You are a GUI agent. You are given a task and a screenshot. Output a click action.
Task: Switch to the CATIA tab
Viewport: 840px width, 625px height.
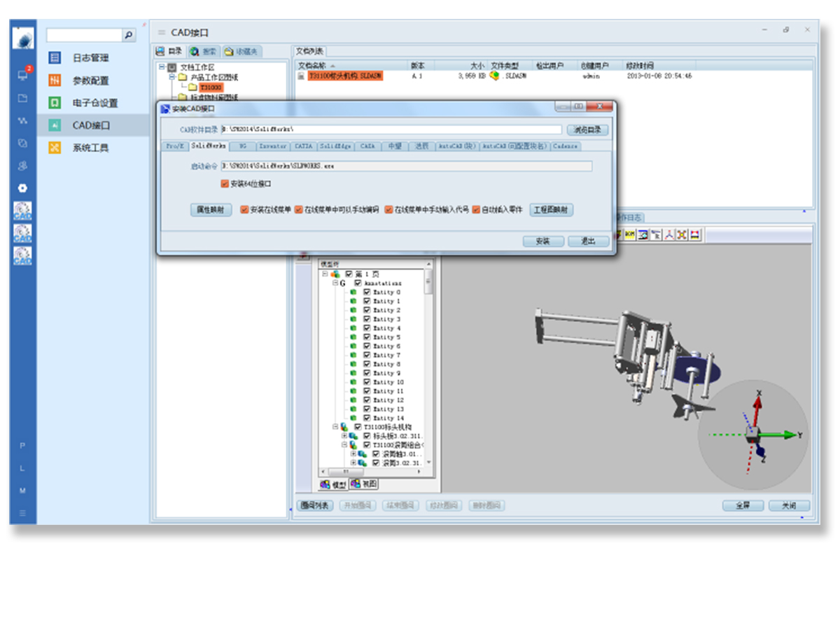tap(303, 146)
